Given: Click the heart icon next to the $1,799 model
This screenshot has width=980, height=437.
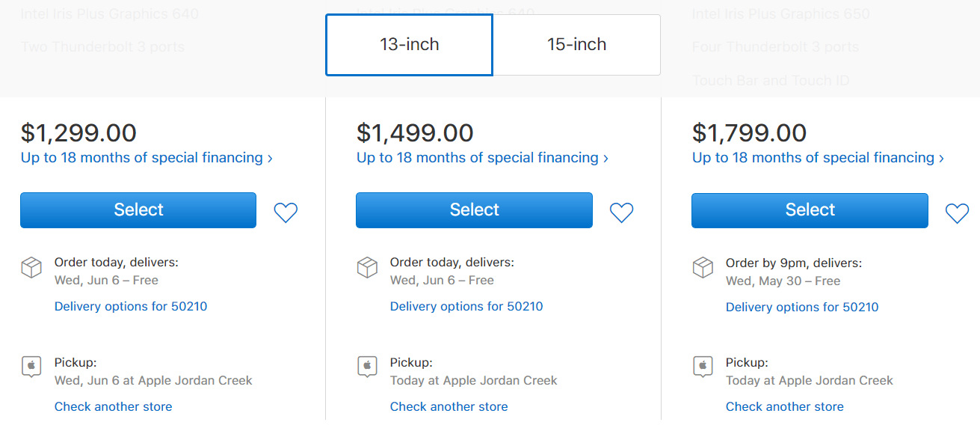Looking at the screenshot, I should click(x=957, y=213).
